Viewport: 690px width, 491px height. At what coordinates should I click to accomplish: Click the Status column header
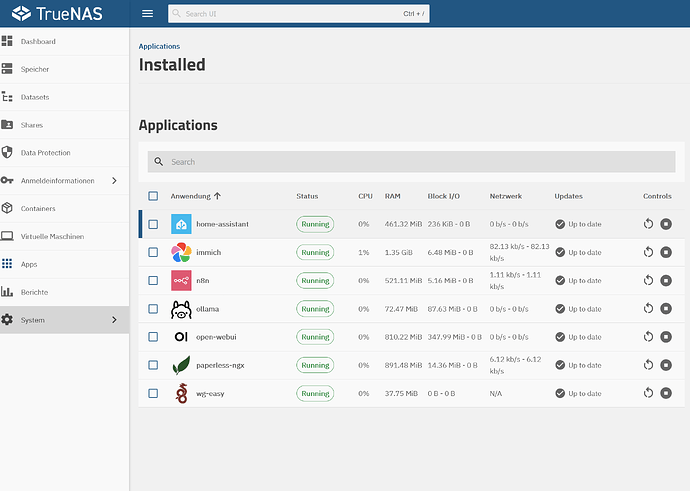307,196
